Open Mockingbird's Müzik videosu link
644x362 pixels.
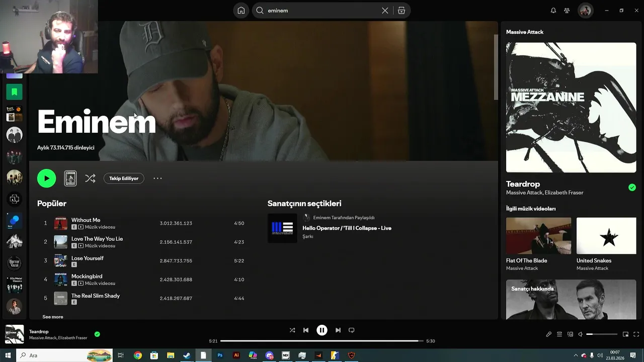tap(100, 283)
